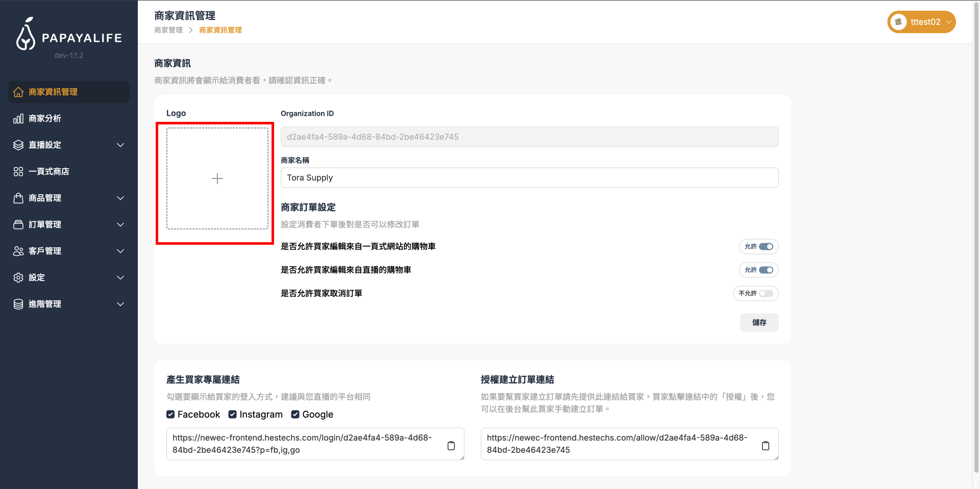Click the PapayaLife logo icon
The image size is (980, 489).
click(x=26, y=35)
